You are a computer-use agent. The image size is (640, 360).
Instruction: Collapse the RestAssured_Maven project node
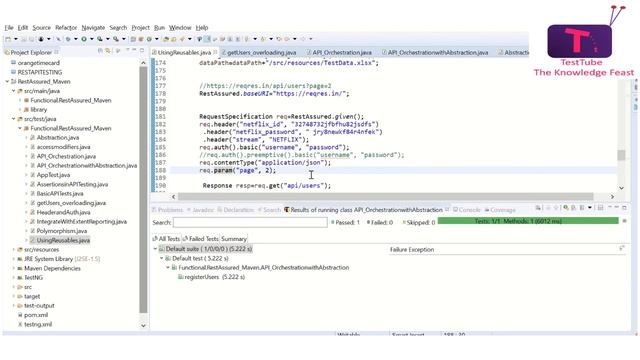[7, 82]
